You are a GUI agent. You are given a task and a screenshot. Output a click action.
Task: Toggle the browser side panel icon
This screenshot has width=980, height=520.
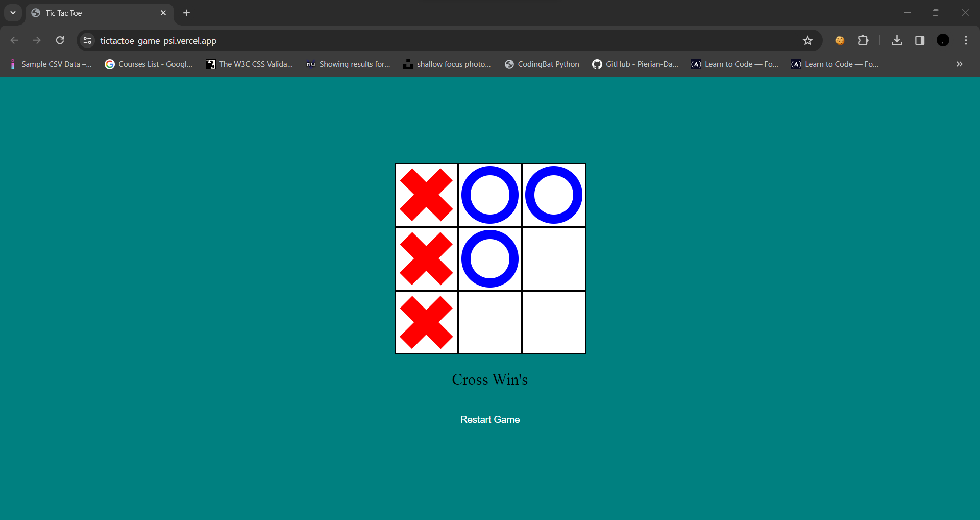[x=920, y=40]
